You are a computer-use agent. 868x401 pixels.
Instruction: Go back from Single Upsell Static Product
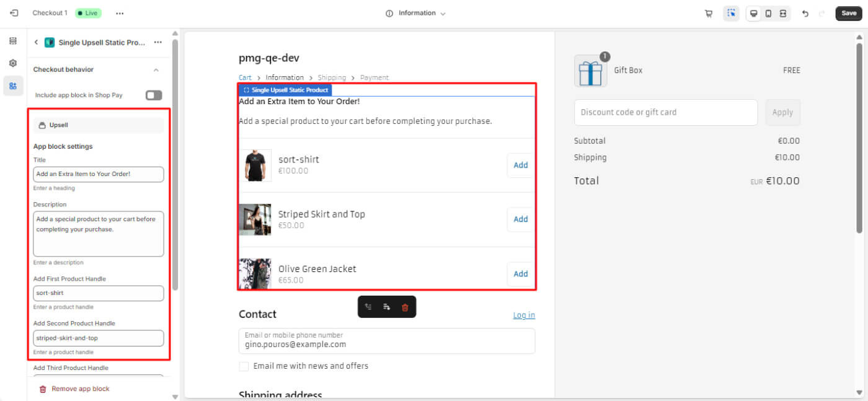[36, 42]
